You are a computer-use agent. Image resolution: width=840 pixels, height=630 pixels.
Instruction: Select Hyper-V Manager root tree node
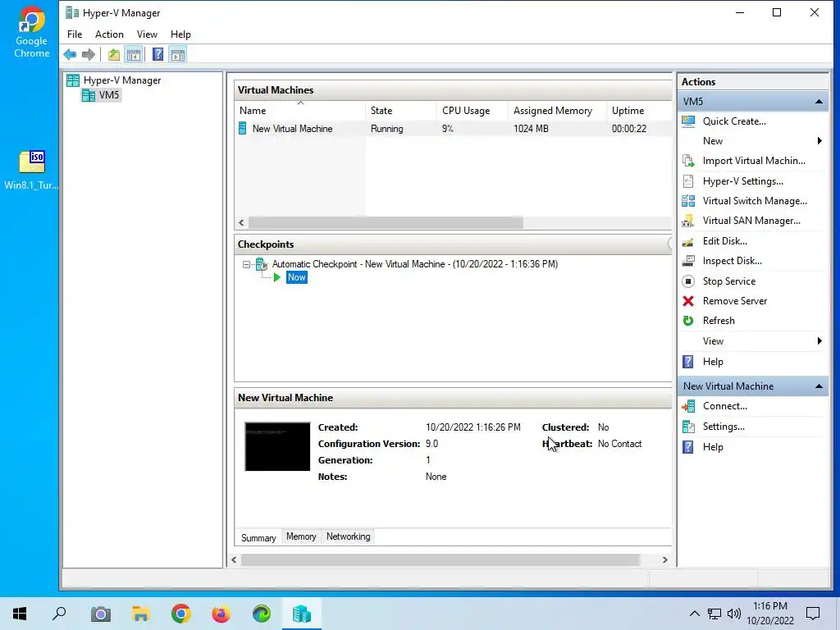click(x=122, y=80)
